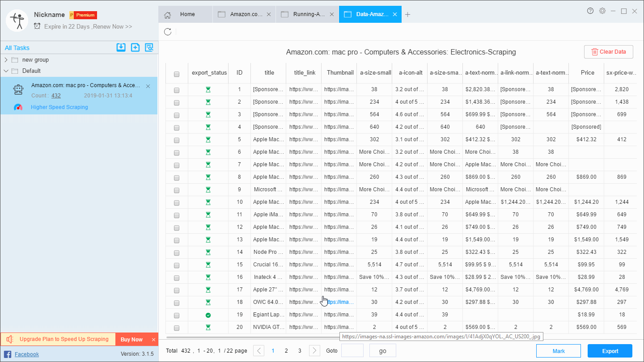Go to the next page arrow
The height and width of the screenshot is (362, 644).
[x=315, y=351]
